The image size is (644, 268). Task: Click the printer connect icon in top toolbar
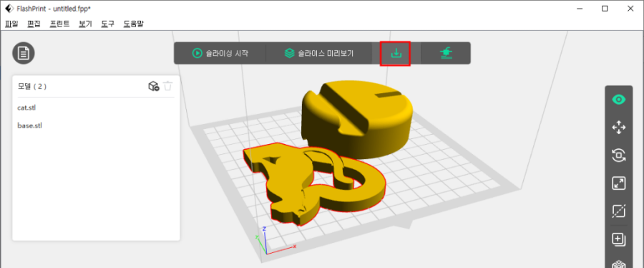tap(446, 54)
